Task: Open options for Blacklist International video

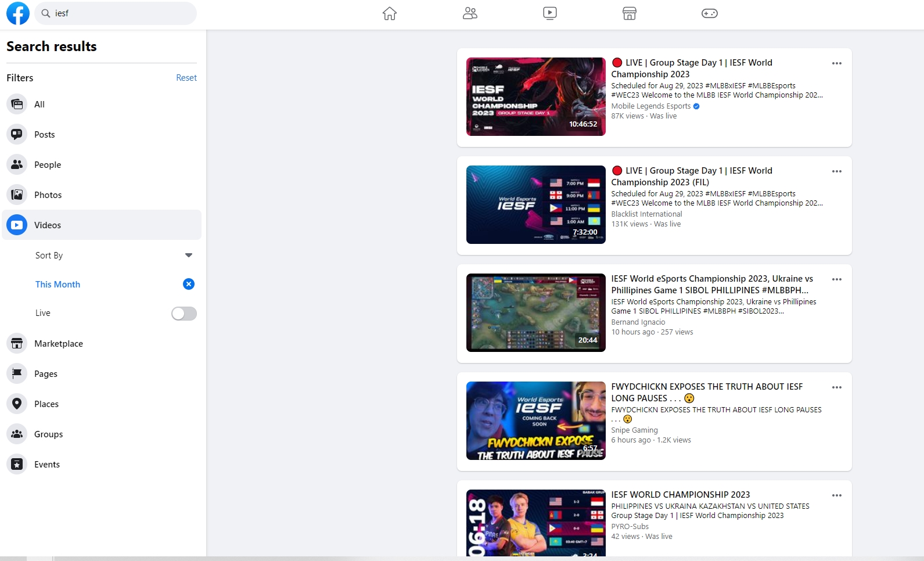Action: 837,171
